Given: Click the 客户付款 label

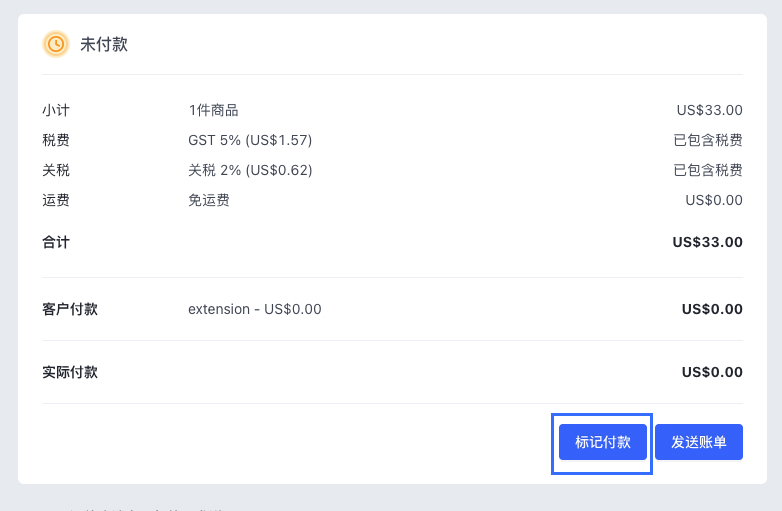Looking at the screenshot, I should click(70, 309).
